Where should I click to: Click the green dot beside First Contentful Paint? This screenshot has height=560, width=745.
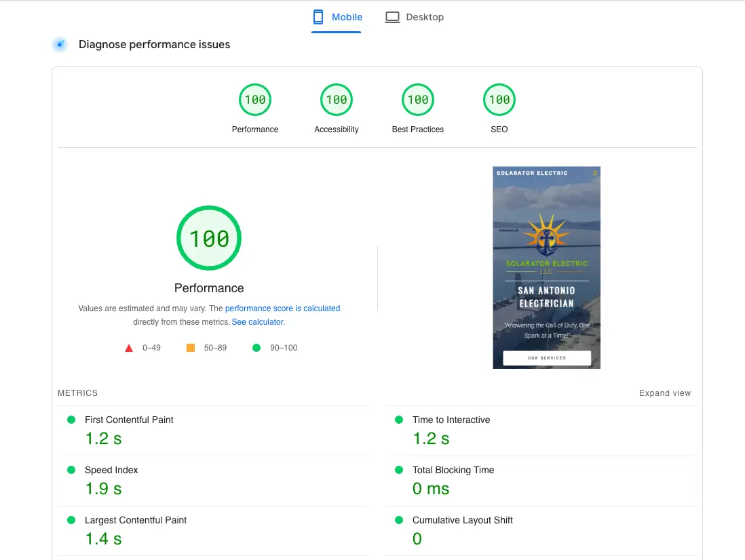[71, 420]
